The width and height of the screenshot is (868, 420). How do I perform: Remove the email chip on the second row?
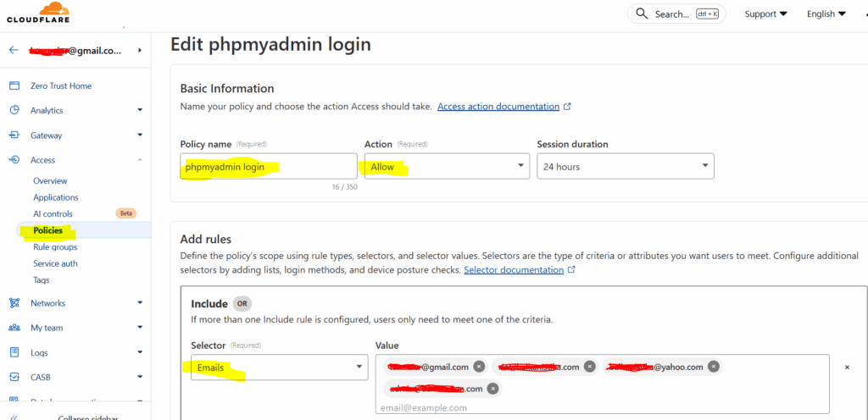(x=492, y=389)
